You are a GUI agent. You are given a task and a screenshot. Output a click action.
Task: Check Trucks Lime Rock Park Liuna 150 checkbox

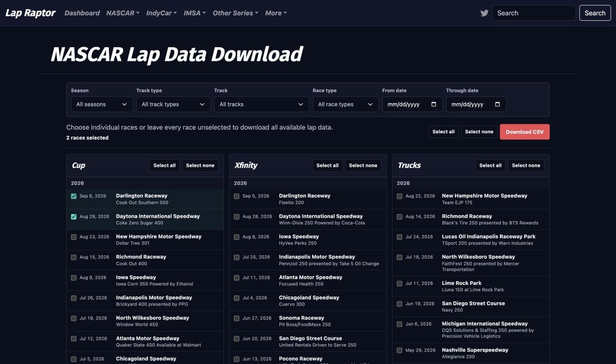[x=400, y=283]
